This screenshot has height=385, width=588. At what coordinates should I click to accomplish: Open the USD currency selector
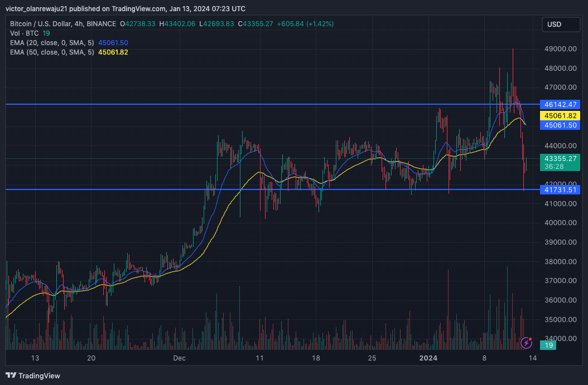point(561,25)
